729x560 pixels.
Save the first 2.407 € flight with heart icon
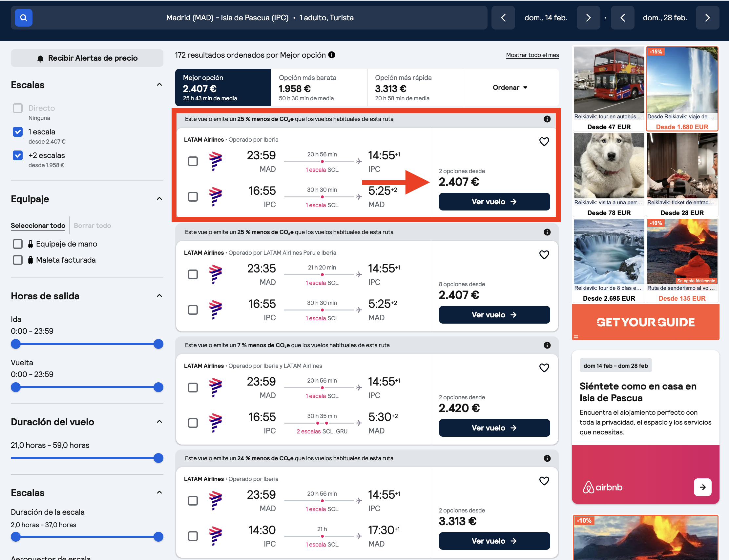[x=544, y=142]
